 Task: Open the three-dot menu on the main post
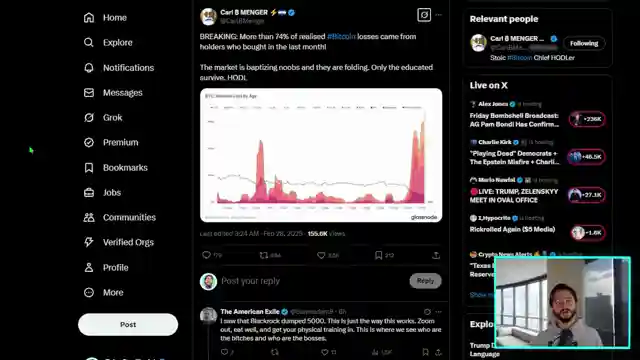pos(439,15)
